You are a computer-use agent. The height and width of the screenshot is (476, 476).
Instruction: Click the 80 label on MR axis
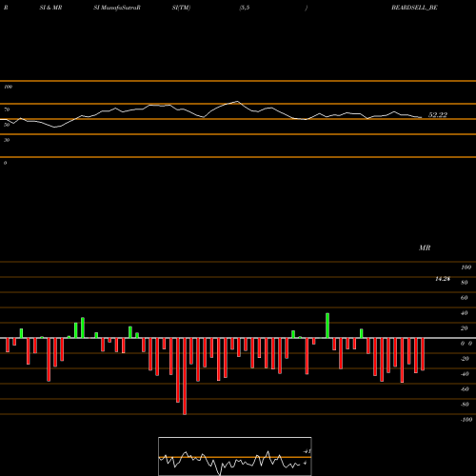465,283
